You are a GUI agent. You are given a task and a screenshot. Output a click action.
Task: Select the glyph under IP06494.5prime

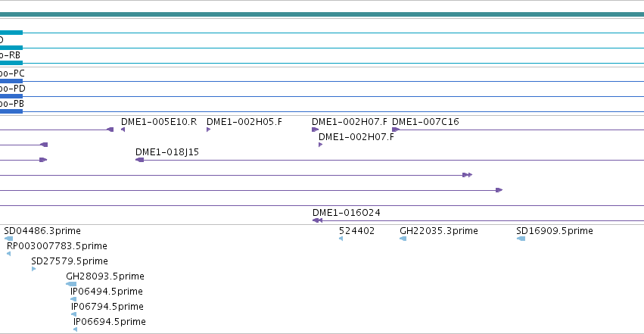pos(73,299)
